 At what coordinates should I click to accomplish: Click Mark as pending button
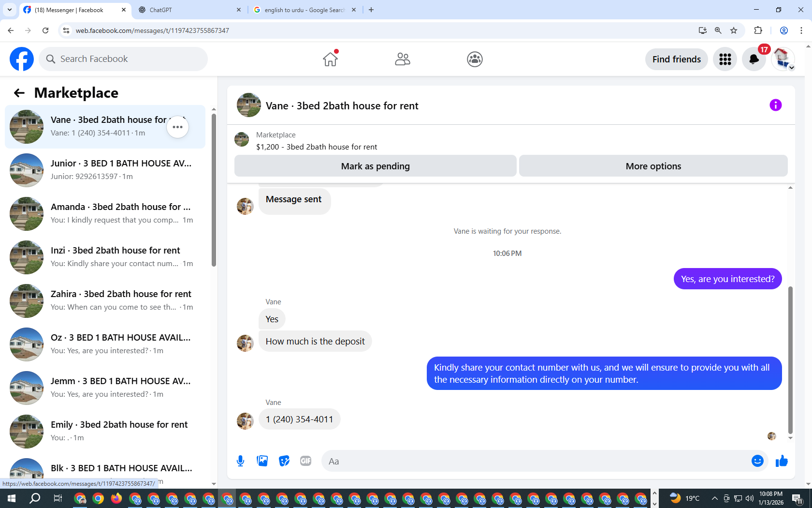pos(376,166)
